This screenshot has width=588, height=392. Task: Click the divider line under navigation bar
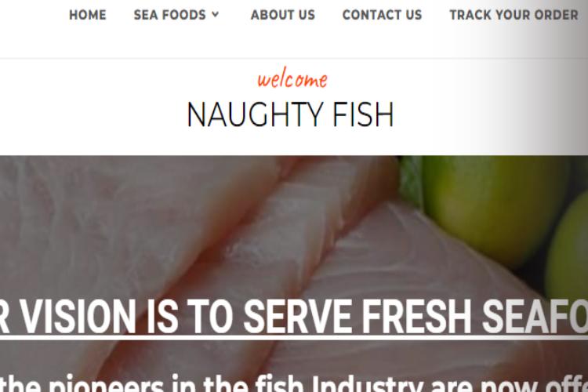tap(294, 58)
